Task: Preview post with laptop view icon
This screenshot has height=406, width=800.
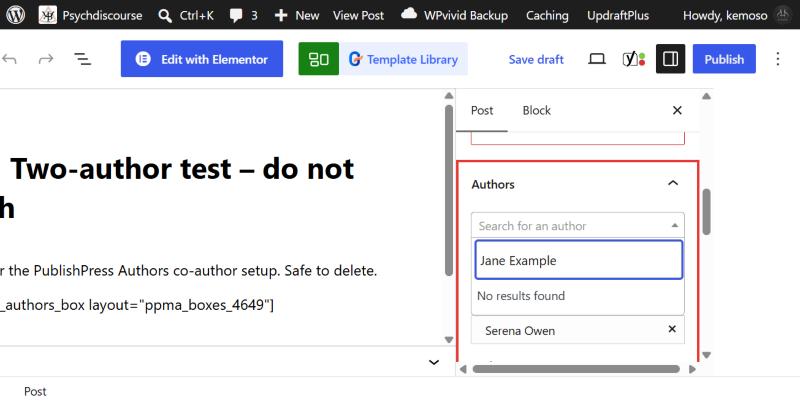Action: point(596,59)
